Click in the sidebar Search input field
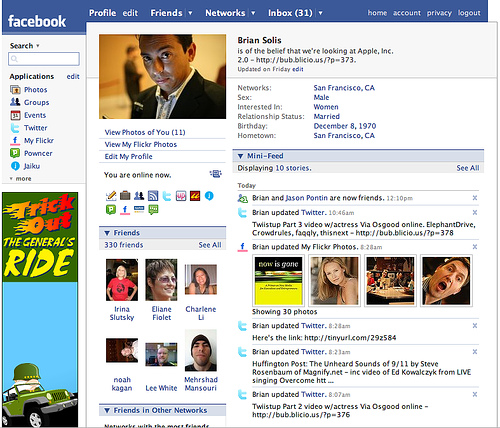Viewport: 500px width, 428px height. [x=44, y=59]
